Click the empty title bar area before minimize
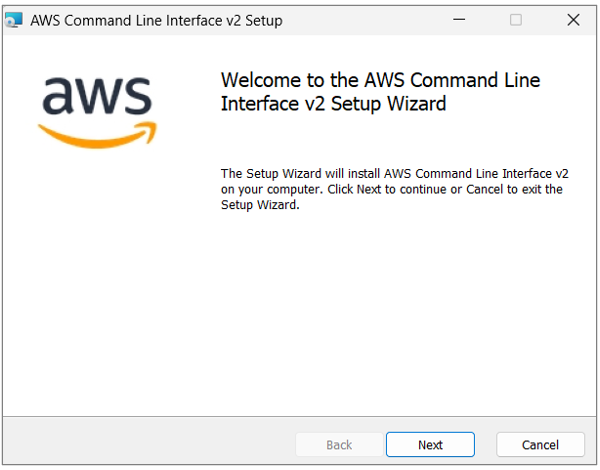 [364, 20]
